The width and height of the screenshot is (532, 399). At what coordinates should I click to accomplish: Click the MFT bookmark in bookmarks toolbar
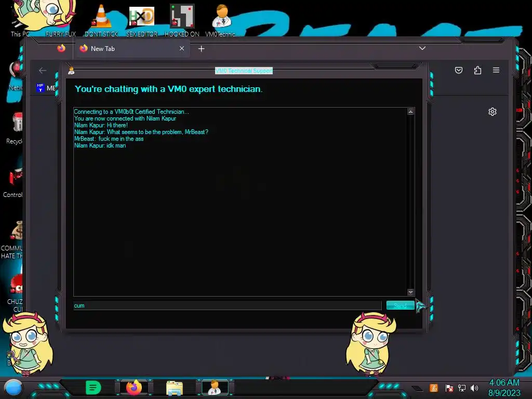[46, 88]
